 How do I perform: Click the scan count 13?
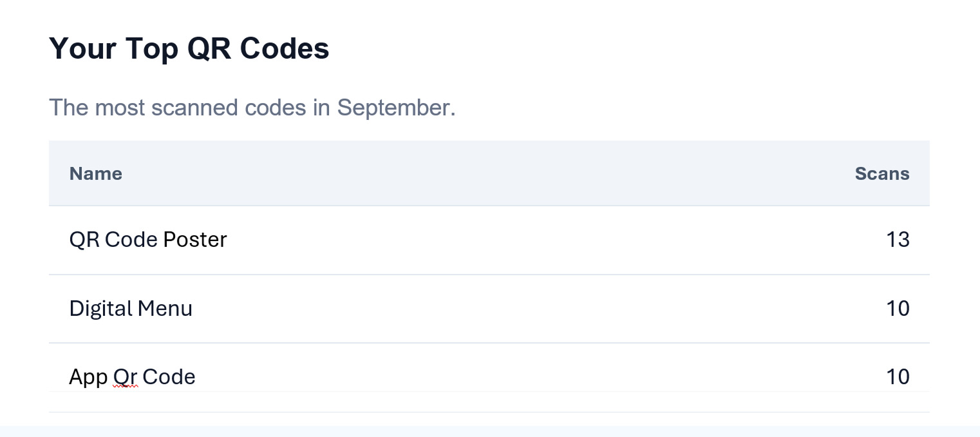(x=898, y=240)
